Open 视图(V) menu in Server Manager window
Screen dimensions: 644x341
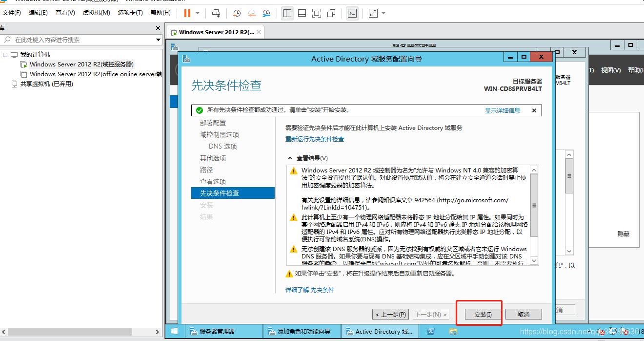point(611,70)
